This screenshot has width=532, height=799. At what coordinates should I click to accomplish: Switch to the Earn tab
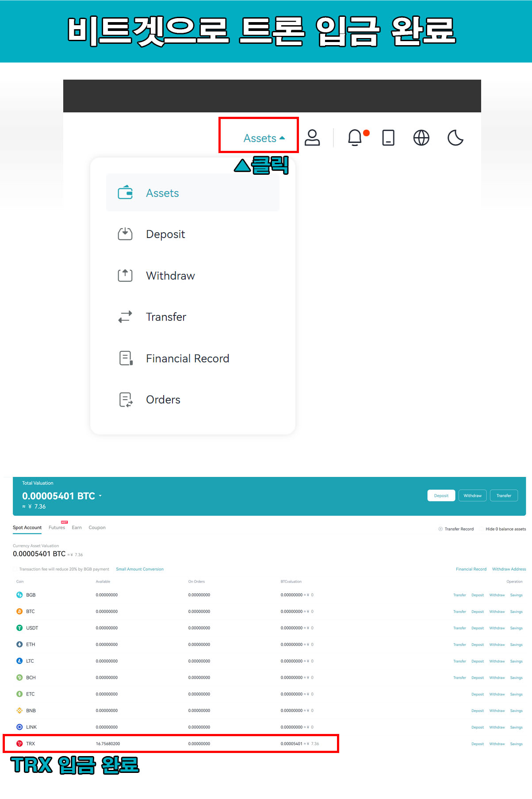click(x=77, y=527)
